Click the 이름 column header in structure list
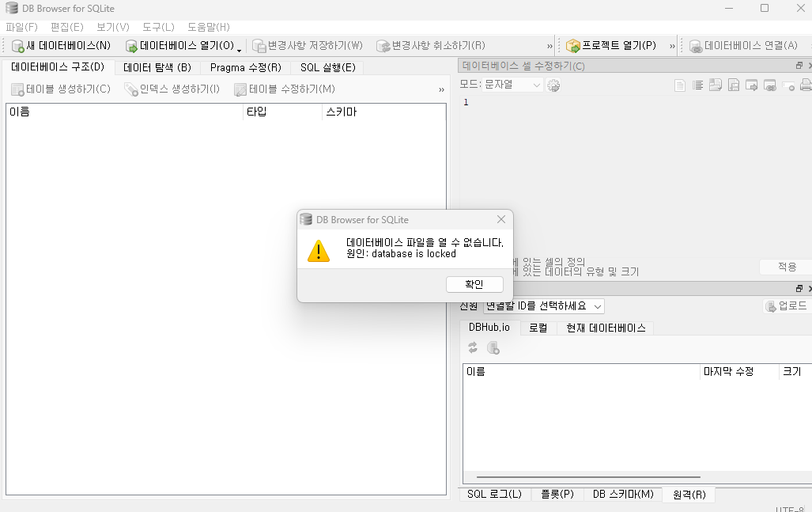812x512 pixels. coord(124,112)
